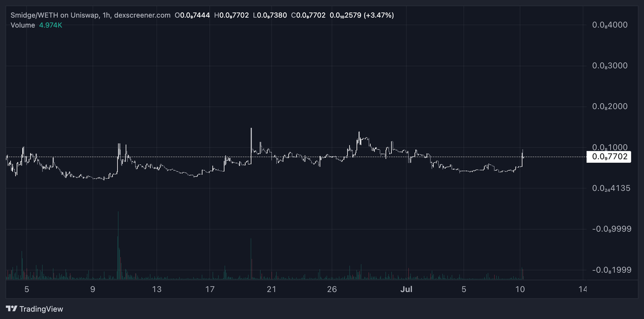Select the Jul label on the time axis
Image resolution: width=644 pixels, height=319 pixels.
(406, 289)
